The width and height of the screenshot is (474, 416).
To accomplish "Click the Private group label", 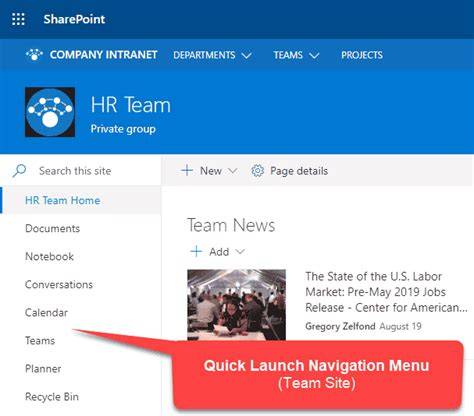I will coord(123,129).
